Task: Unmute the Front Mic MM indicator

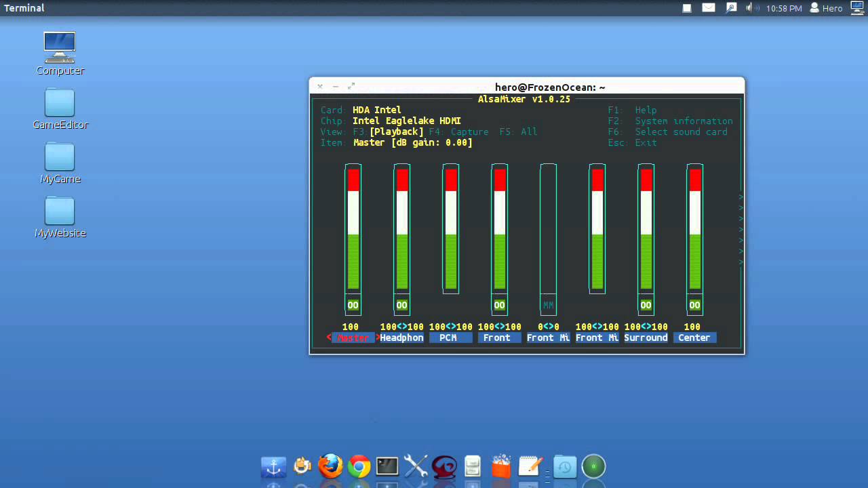Action: (x=548, y=305)
